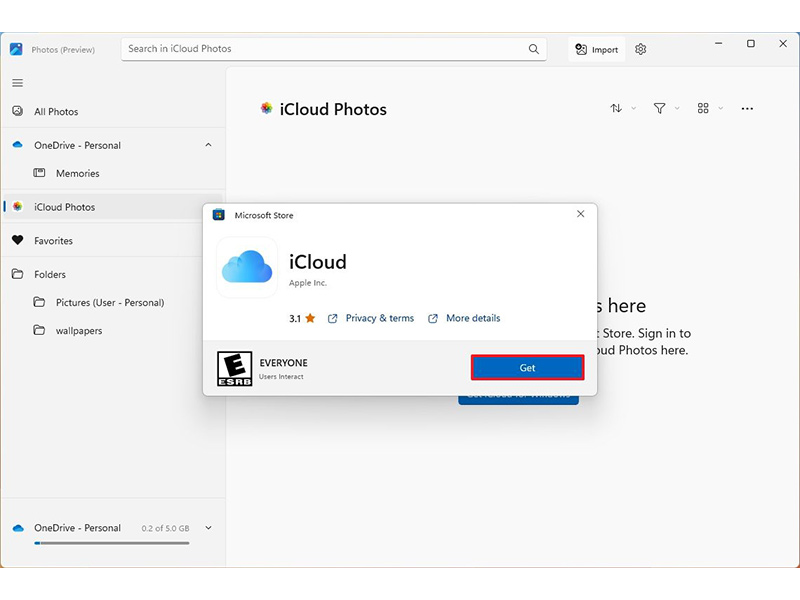Screen dimensions: 800x600
Task: Open the view size dropdown arrow
Action: [x=720, y=108]
